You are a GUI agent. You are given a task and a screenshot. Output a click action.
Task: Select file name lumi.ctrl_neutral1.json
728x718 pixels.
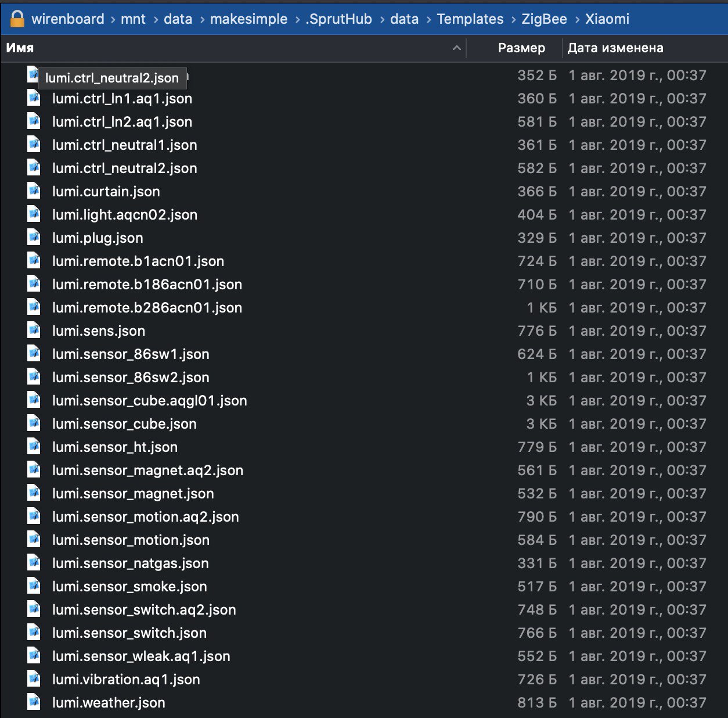coord(125,145)
